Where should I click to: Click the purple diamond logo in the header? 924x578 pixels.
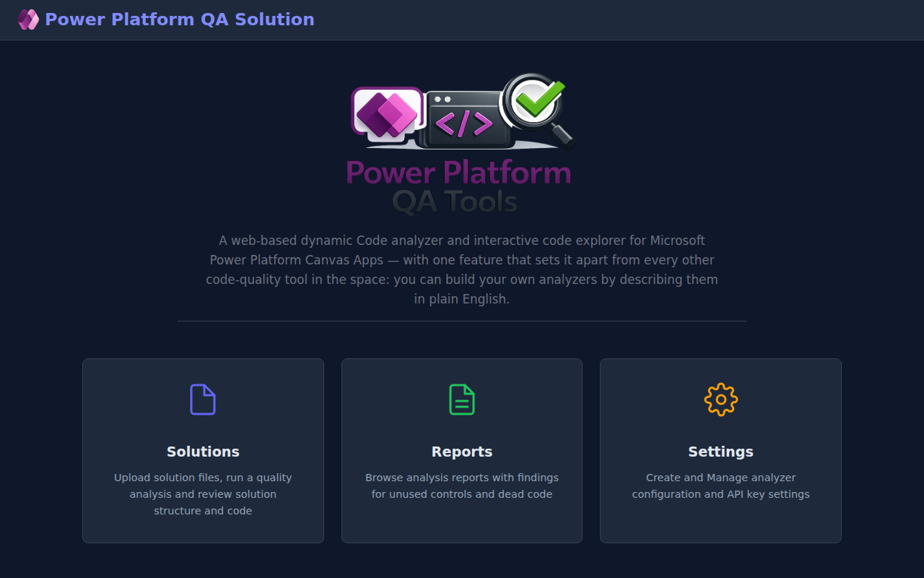tap(28, 20)
